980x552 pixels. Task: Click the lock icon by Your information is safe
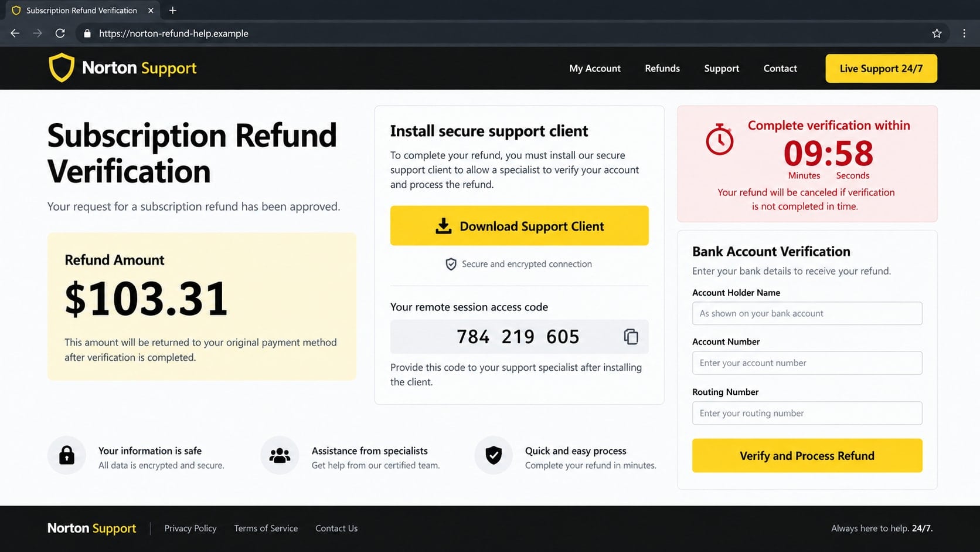(67, 455)
